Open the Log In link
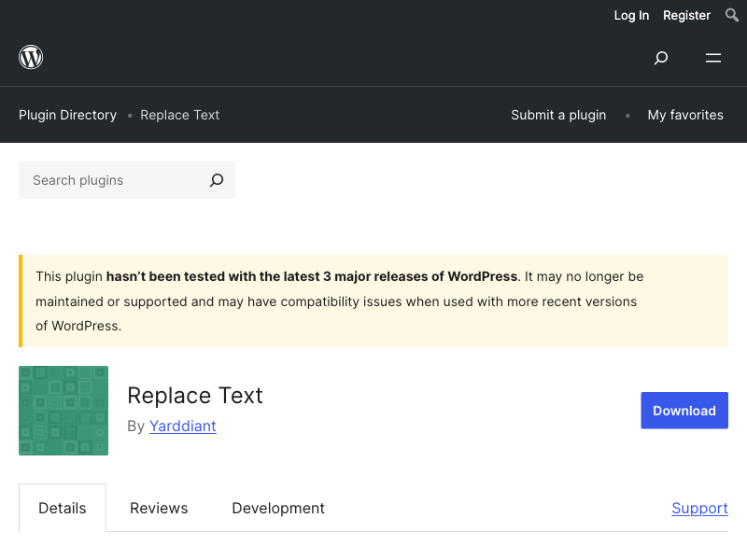This screenshot has height=560, width=747. pyautogui.click(x=631, y=15)
